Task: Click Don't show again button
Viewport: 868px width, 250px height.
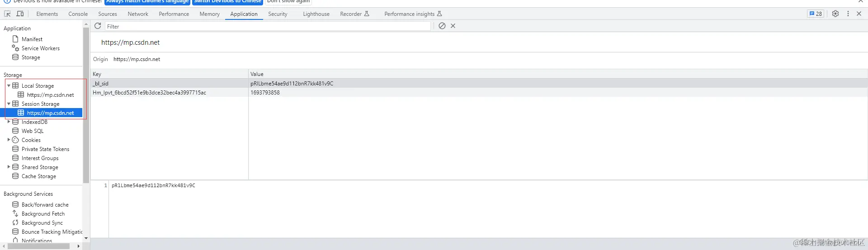Action: point(288,1)
